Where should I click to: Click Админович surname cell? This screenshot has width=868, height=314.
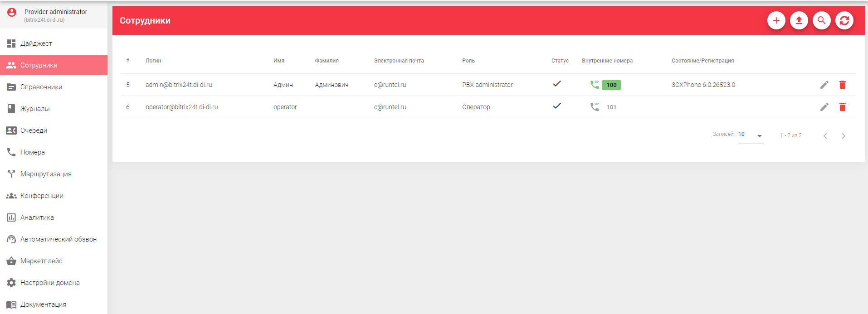click(x=332, y=85)
